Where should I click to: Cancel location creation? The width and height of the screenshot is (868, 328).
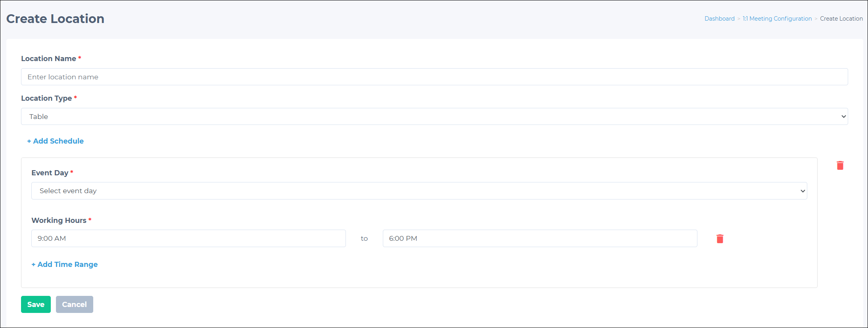[x=74, y=305]
